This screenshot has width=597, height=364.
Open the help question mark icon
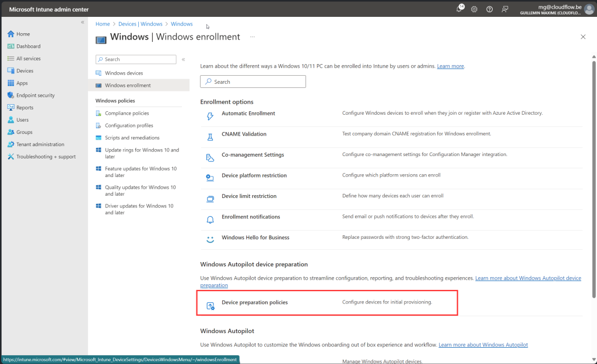tap(490, 9)
